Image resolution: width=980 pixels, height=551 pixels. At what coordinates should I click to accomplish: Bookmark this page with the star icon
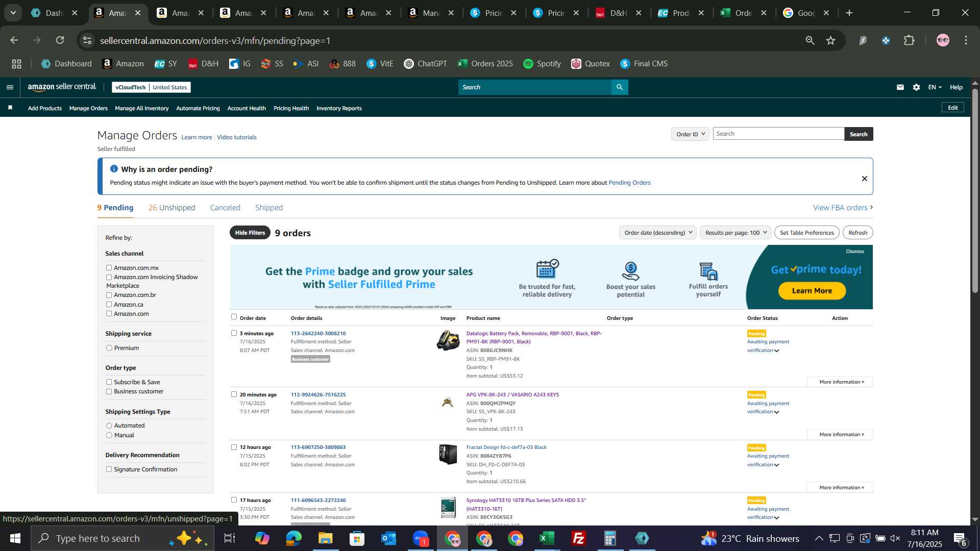tap(831, 40)
